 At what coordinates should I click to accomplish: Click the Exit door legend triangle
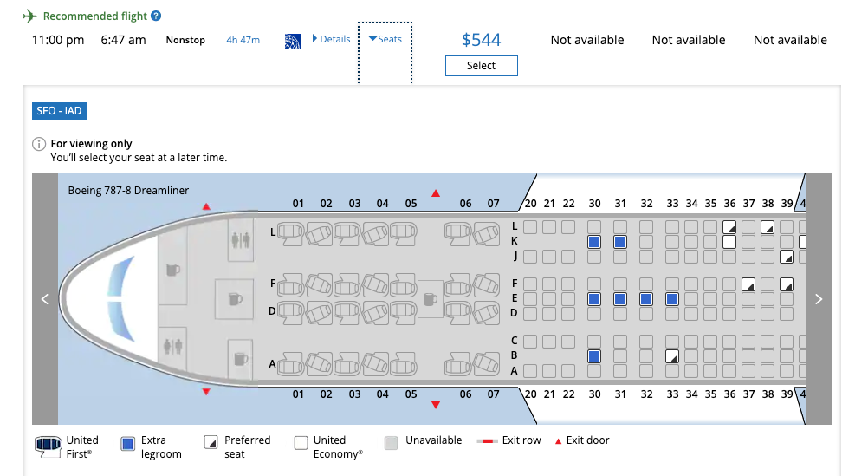(558, 441)
